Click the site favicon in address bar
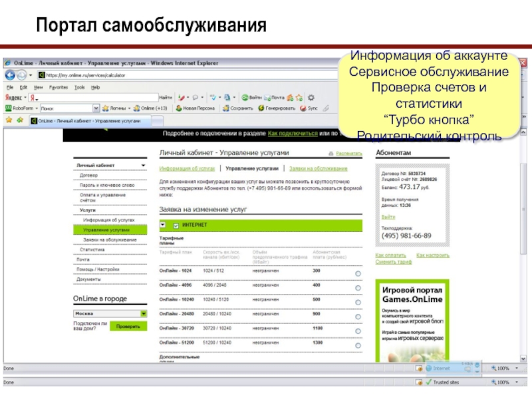 tap(41, 75)
